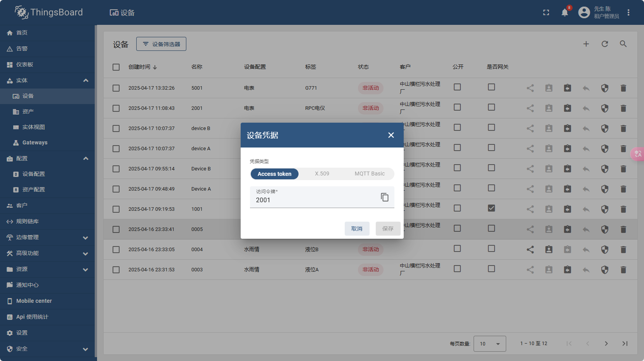This screenshot has width=644, height=361.
Task: Close the 设备凭据 dialog
Action: 391,135
